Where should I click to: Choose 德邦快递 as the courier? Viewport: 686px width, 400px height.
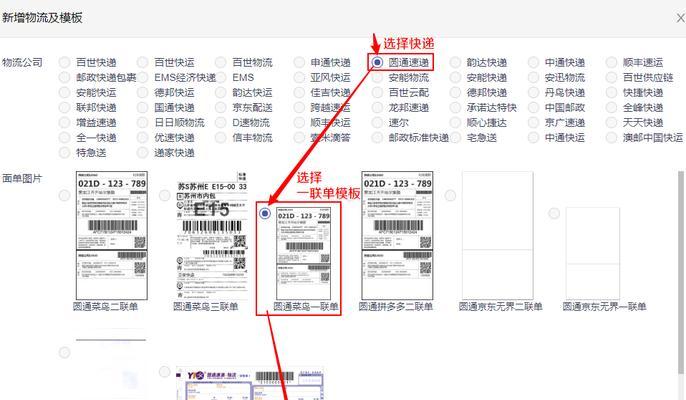coord(455,93)
